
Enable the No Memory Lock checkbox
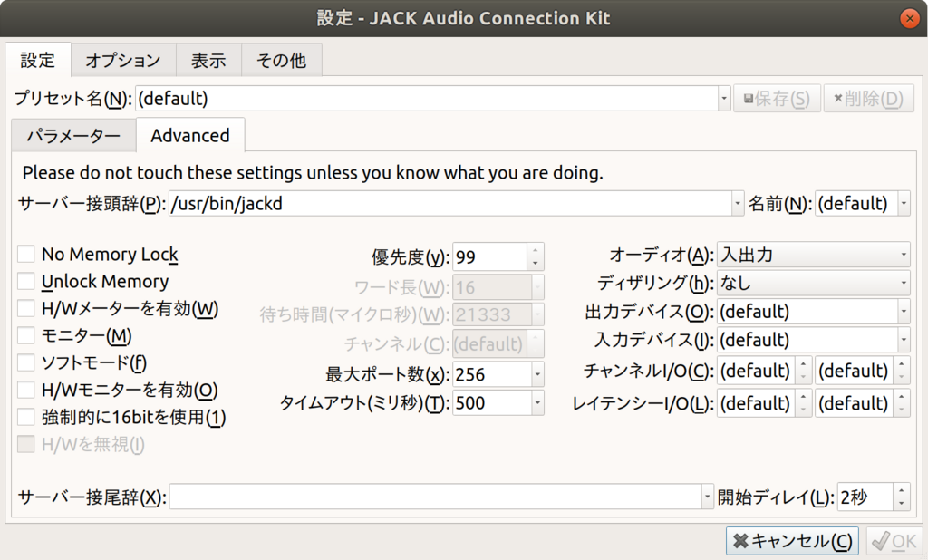(26, 255)
